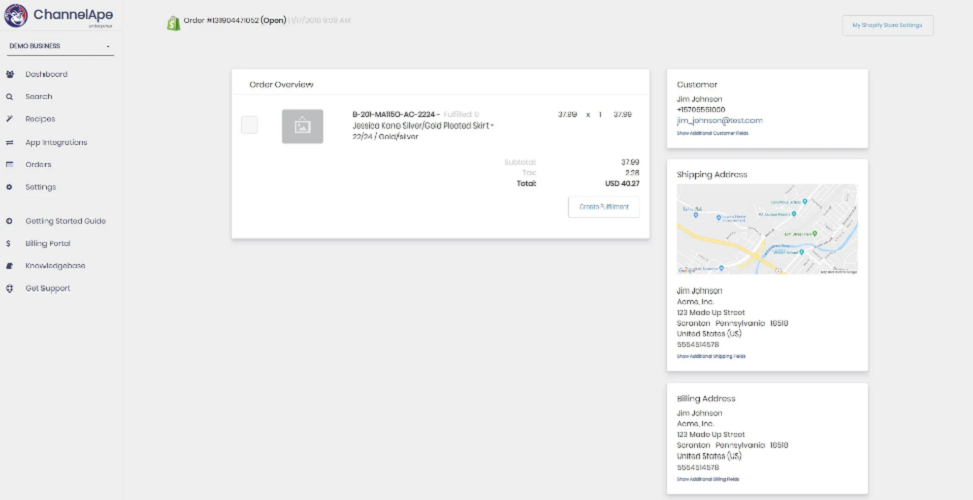The height and width of the screenshot is (500, 973).
Task: Click the product image placeholder thumbnail
Action: tap(302, 127)
